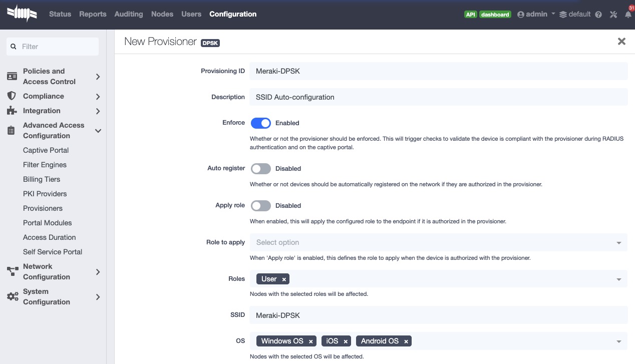The width and height of the screenshot is (635, 364).
Task: Click the Integration puzzle-piece icon
Action: click(x=12, y=111)
